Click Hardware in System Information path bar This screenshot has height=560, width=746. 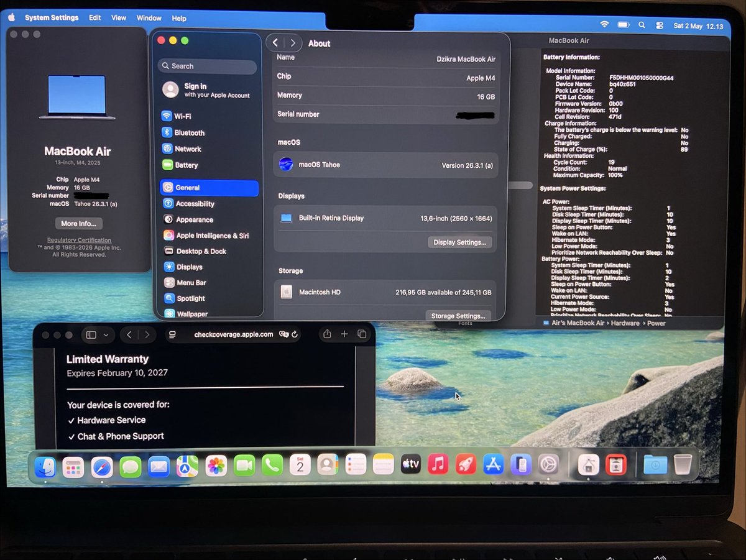tap(625, 323)
